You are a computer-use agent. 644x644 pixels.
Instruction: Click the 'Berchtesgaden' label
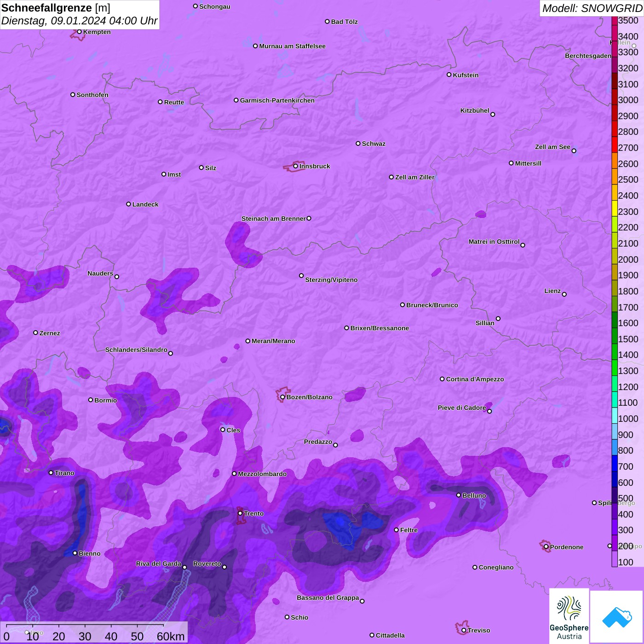tap(588, 56)
